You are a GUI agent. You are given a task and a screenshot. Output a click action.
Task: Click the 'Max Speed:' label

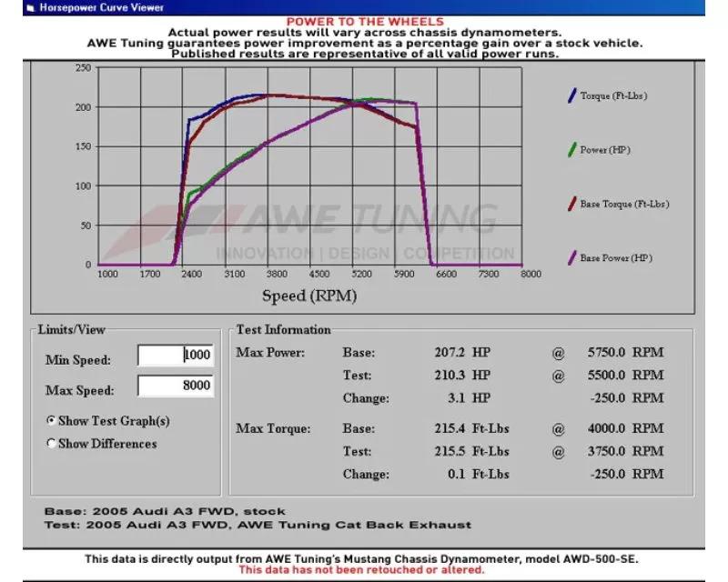(x=79, y=391)
